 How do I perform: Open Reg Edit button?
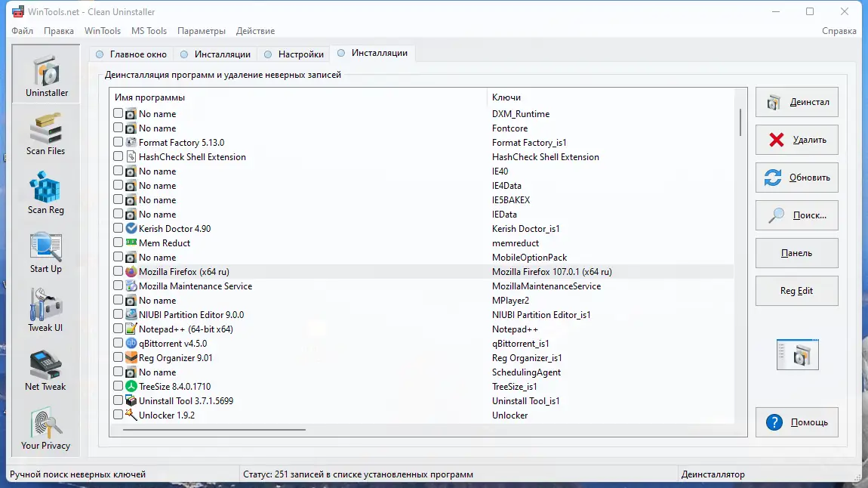pos(796,291)
